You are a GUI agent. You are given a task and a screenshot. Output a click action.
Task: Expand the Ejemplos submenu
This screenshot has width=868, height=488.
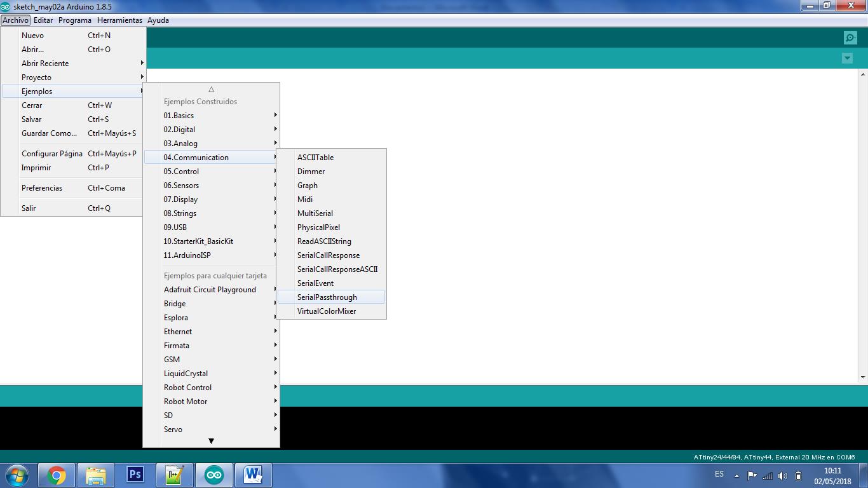(73, 91)
